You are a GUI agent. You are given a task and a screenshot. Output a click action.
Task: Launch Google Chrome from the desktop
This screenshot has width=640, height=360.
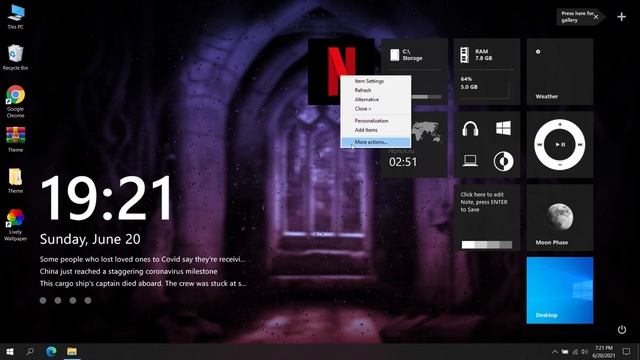[16, 101]
